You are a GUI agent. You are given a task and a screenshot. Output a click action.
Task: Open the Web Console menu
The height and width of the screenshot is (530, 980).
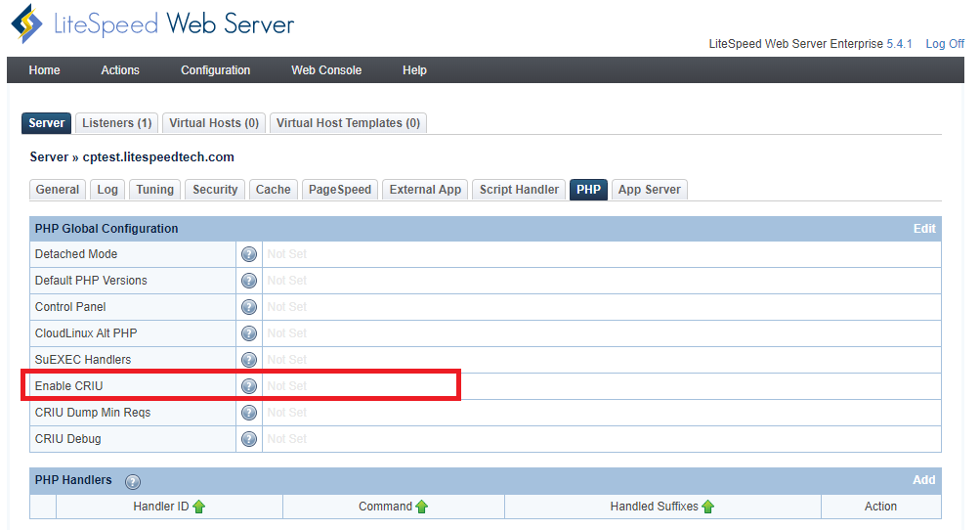(x=326, y=70)
